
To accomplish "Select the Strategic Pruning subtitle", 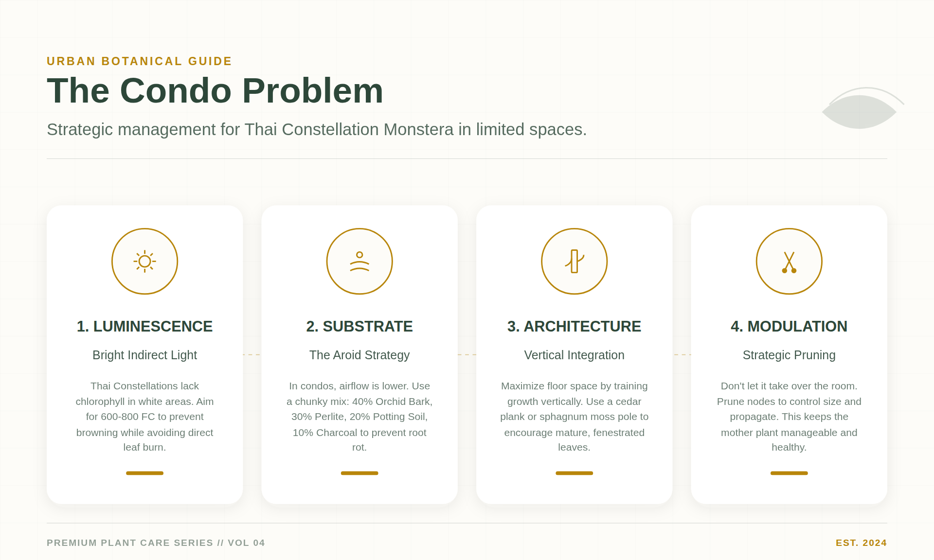I will click(789, 355).
